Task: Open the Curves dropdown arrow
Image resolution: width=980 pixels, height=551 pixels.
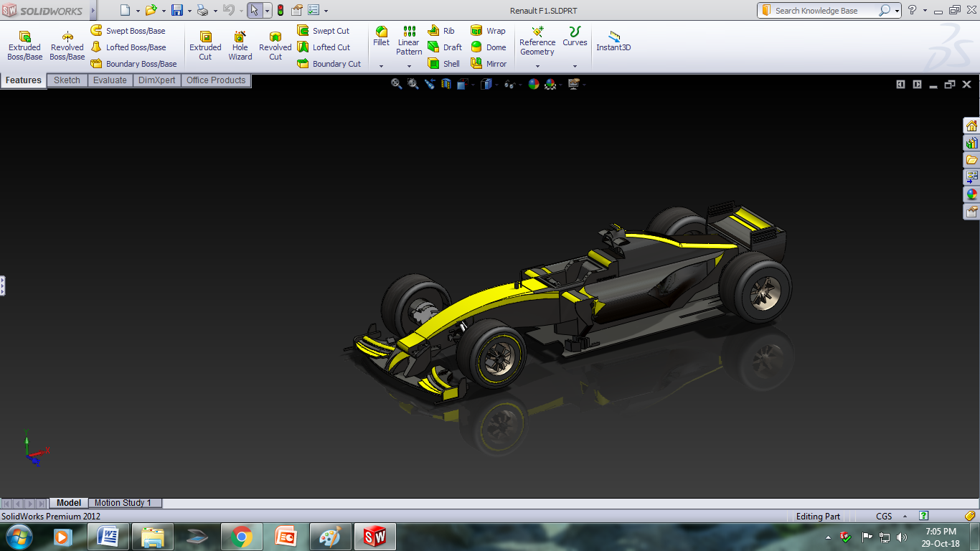Action: click(x=575, y=66)
